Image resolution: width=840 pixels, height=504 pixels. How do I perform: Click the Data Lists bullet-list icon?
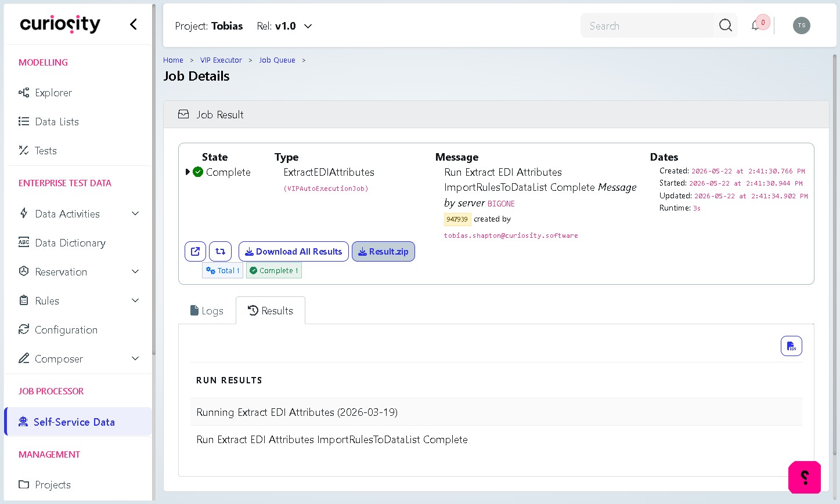click(24, 122)
